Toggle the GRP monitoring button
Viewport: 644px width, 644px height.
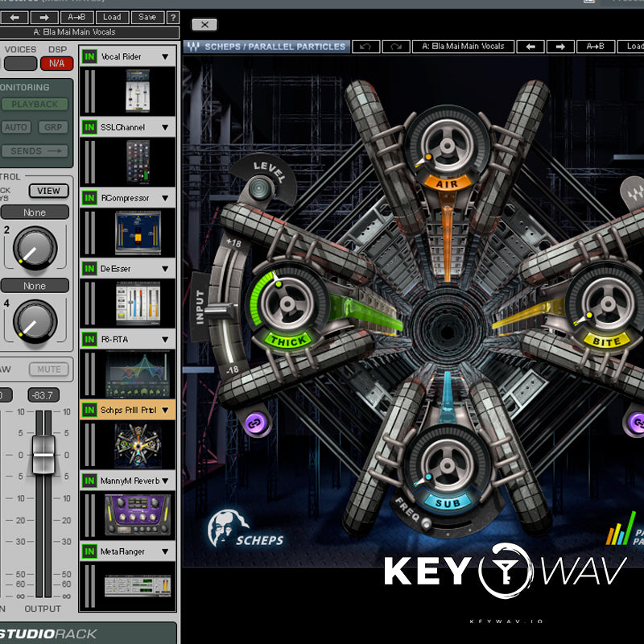(x=53, y=127)
